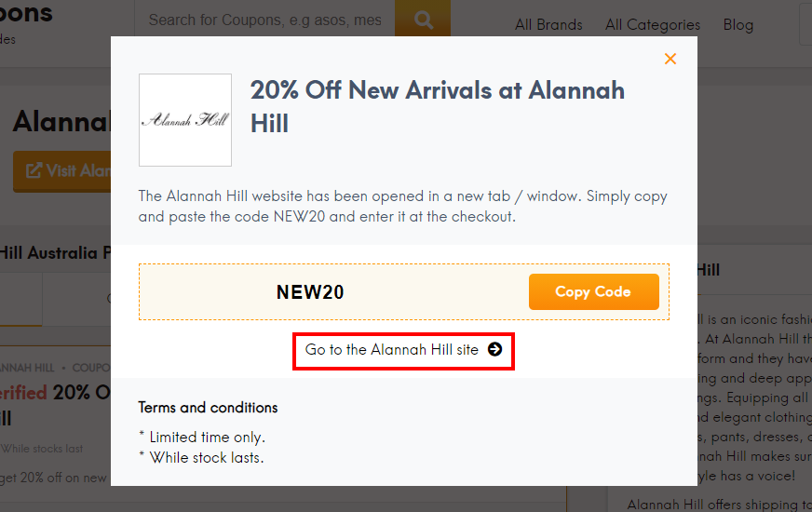The width and height of the screenshot is (812, 512).
Task: Click the popup title 20% Off New Arrivals
Action: coord(437,107)
